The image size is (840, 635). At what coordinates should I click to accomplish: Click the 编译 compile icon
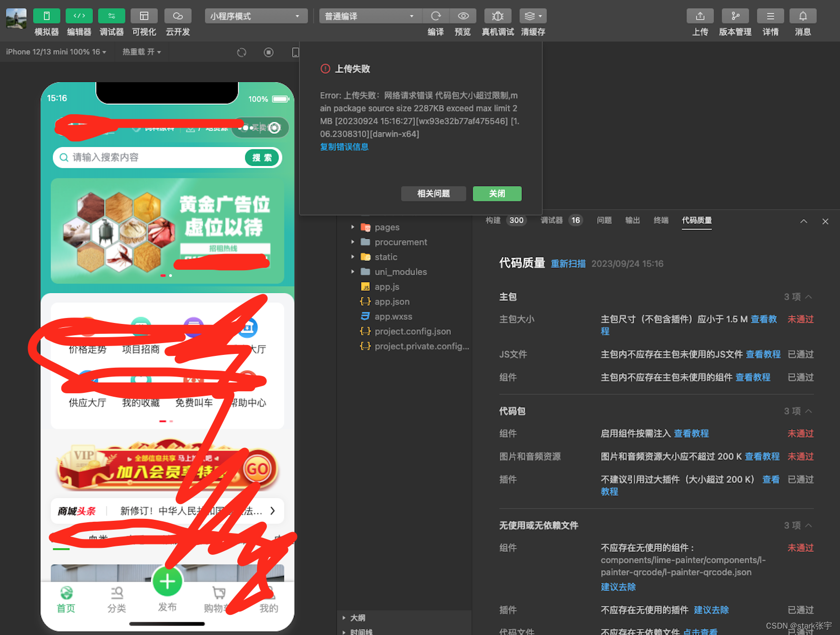[x=435, y=16]
